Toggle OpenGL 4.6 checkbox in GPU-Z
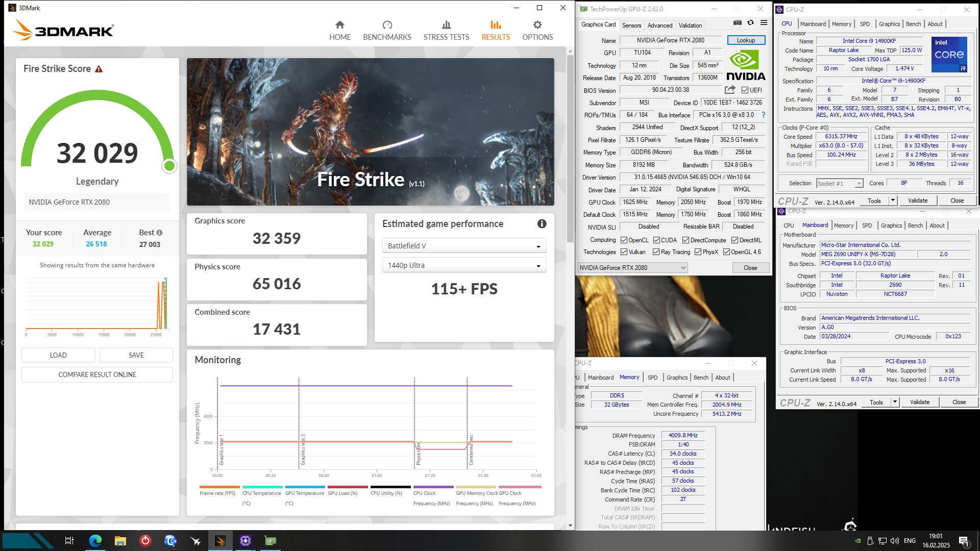 pyautogui.click(x=726, y=252)
